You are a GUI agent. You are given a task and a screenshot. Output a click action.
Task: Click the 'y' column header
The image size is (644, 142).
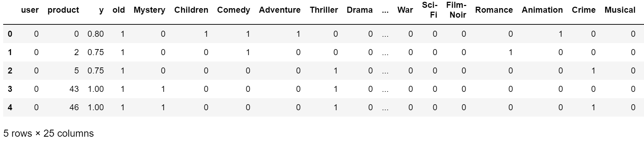[101, 11]
